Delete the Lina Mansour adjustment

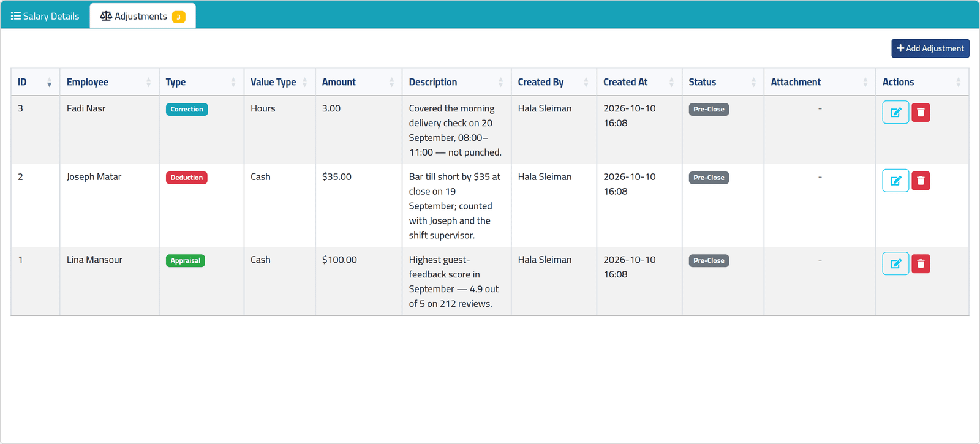click(x=921, y=264)
